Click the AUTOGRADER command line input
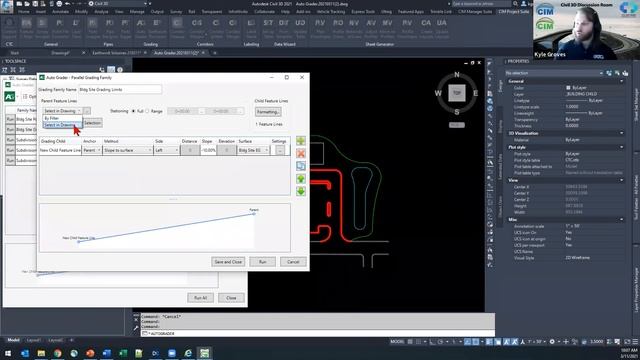Screen dimensions: 640x360 coord(318,333)
